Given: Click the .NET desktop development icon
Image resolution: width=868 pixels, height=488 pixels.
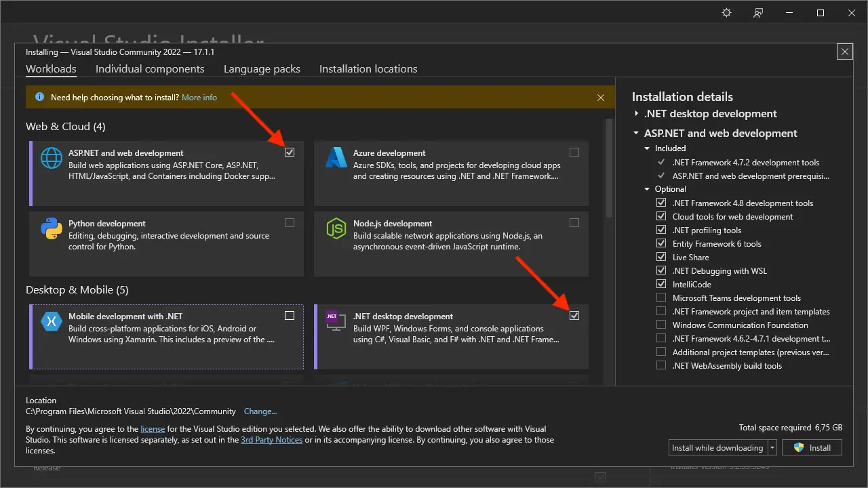Looking at the screenshot, I should (336, 321).
